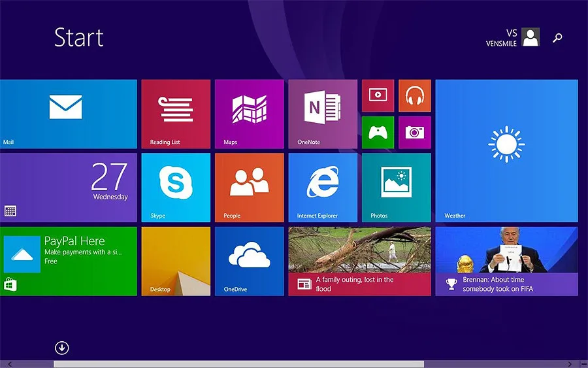Viewport: 588px width, 368px height.
Task: Open the Reading List tile
Action: point(176,114)
